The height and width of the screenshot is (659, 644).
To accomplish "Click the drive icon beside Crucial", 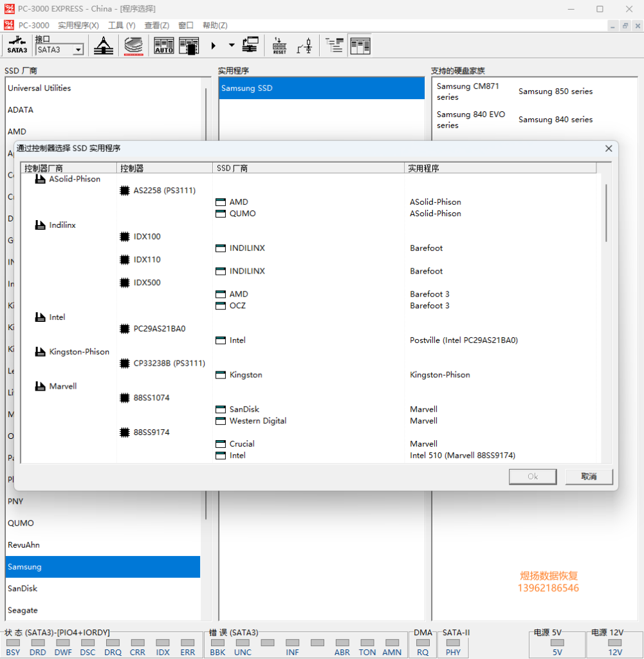I will (x=221, y=444).
